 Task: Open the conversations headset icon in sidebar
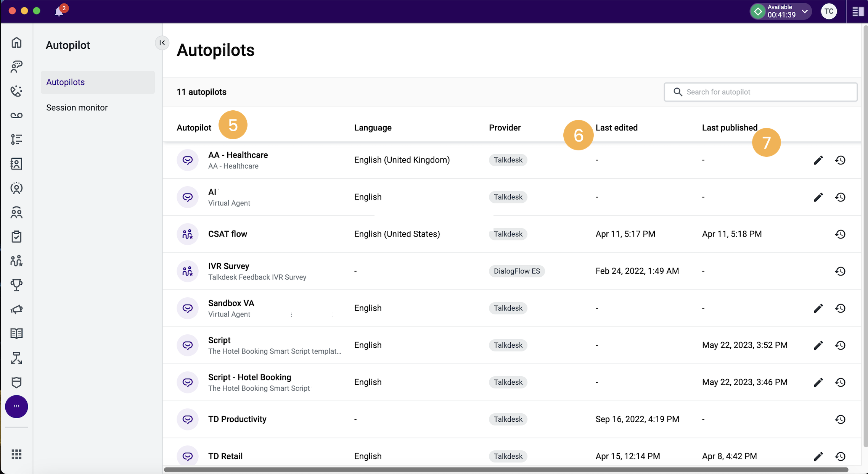[x=16, y=66]
